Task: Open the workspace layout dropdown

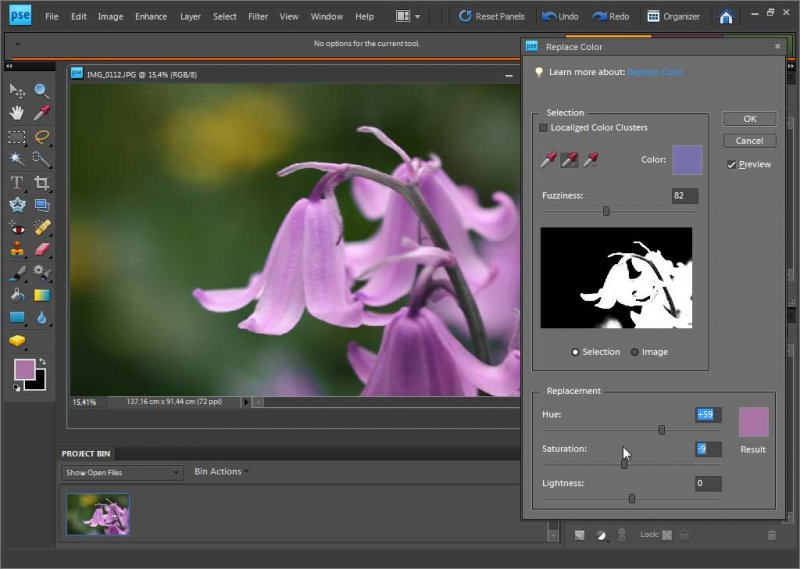Action: click(x=408, y=17)
